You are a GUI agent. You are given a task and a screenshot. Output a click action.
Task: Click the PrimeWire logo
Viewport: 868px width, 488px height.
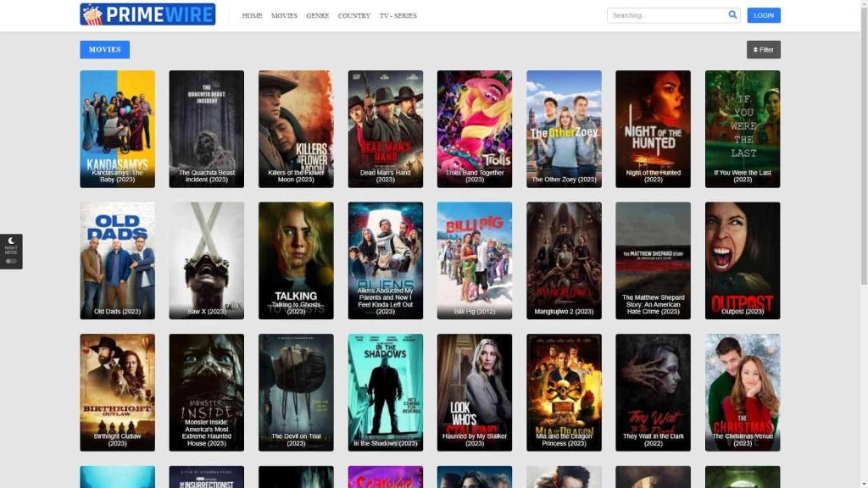pyautogui.click(x=147, y=14)
